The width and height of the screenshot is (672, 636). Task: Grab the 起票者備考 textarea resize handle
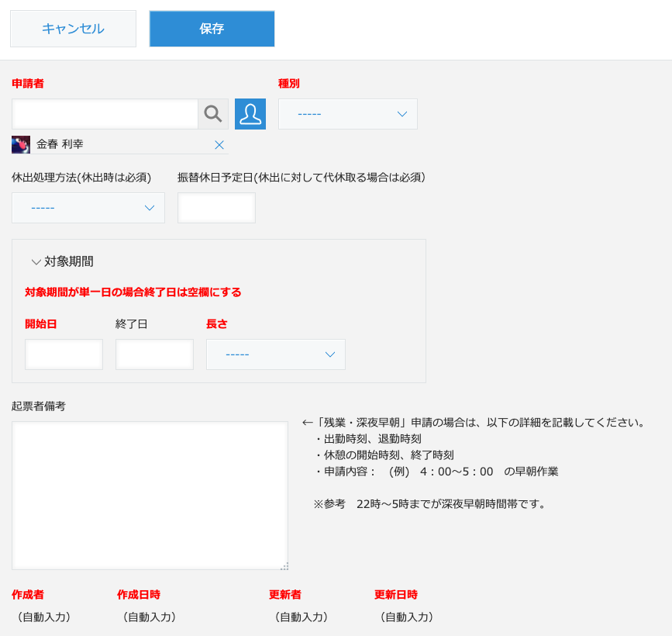pos(284,566)
